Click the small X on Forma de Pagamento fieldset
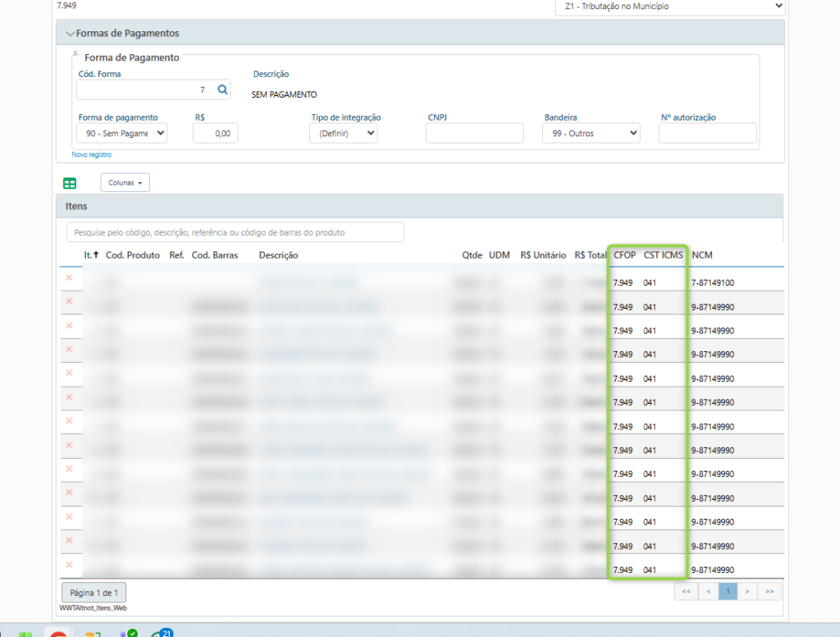 75,53
